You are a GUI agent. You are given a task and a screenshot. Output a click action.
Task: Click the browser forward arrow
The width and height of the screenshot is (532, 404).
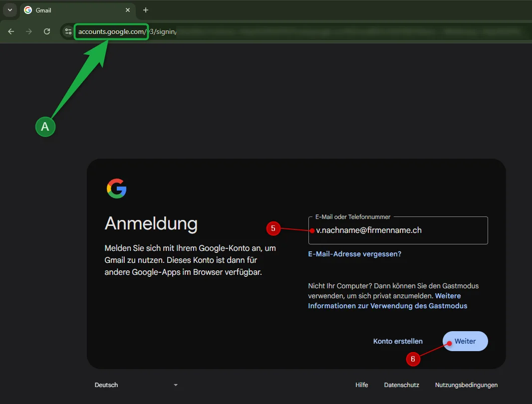pos(29,31)
